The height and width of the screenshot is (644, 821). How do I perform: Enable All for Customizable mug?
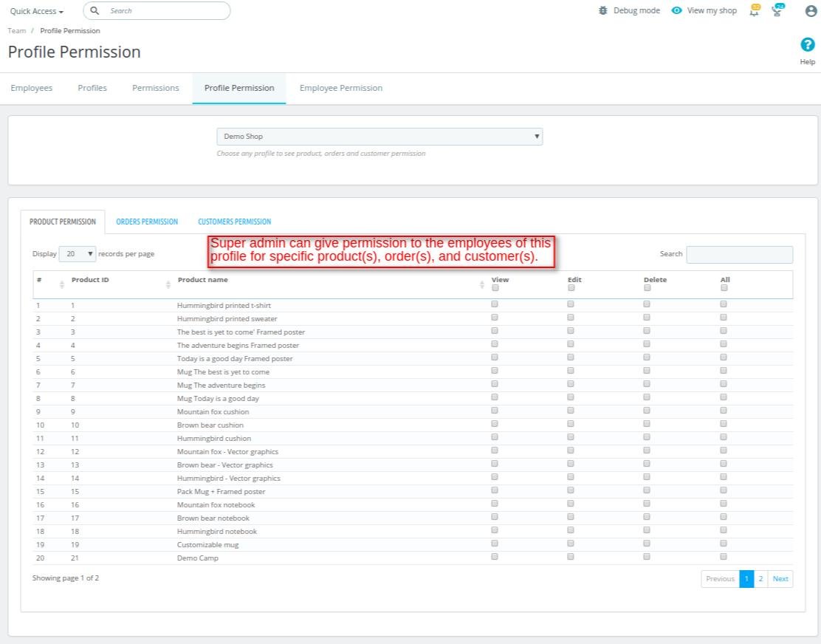[x=724, y=544]
